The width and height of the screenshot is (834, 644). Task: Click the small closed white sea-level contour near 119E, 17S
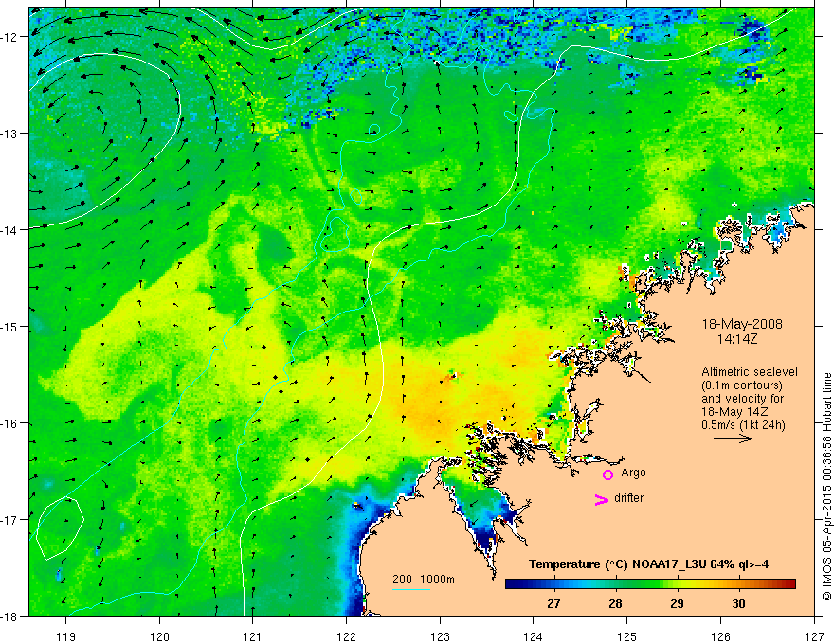coord(60,528)
